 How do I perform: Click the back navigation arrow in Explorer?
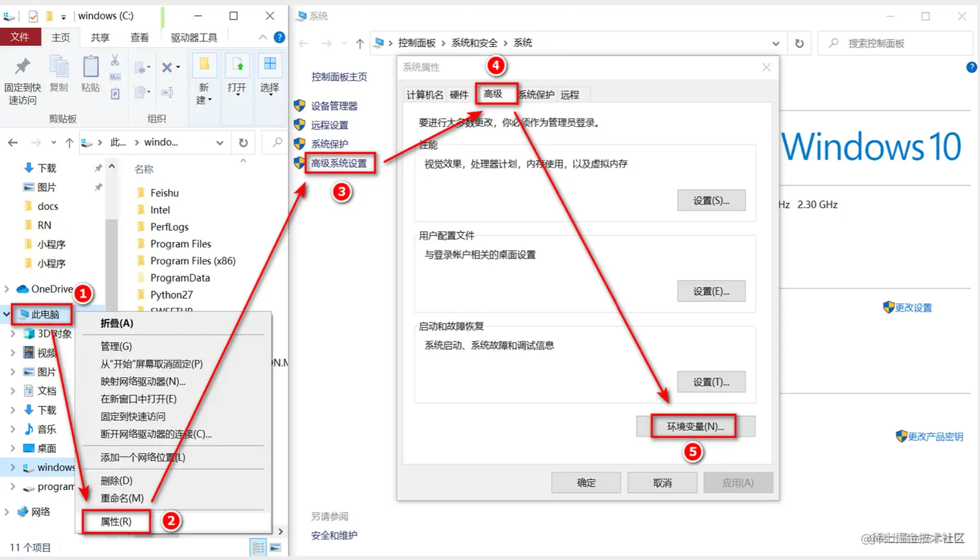[14, 142]
